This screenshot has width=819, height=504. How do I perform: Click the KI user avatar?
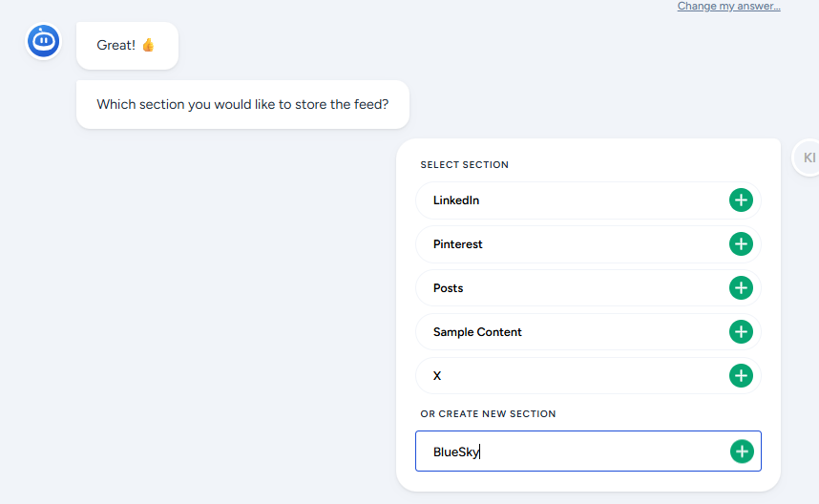pos(808,157)
